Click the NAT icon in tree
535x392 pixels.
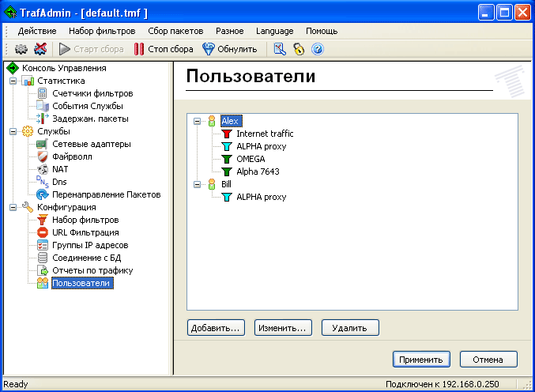point(43,169)
